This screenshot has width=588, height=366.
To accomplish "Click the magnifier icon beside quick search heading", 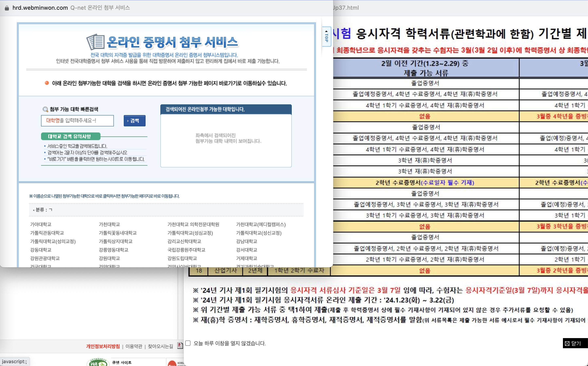I will tap(45, 109).
